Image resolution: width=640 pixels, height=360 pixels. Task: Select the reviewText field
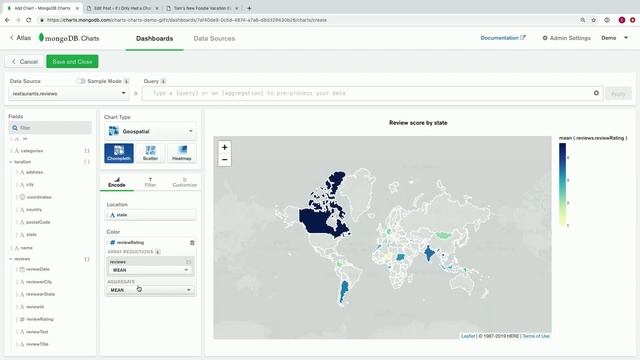(x=37, y=332)
